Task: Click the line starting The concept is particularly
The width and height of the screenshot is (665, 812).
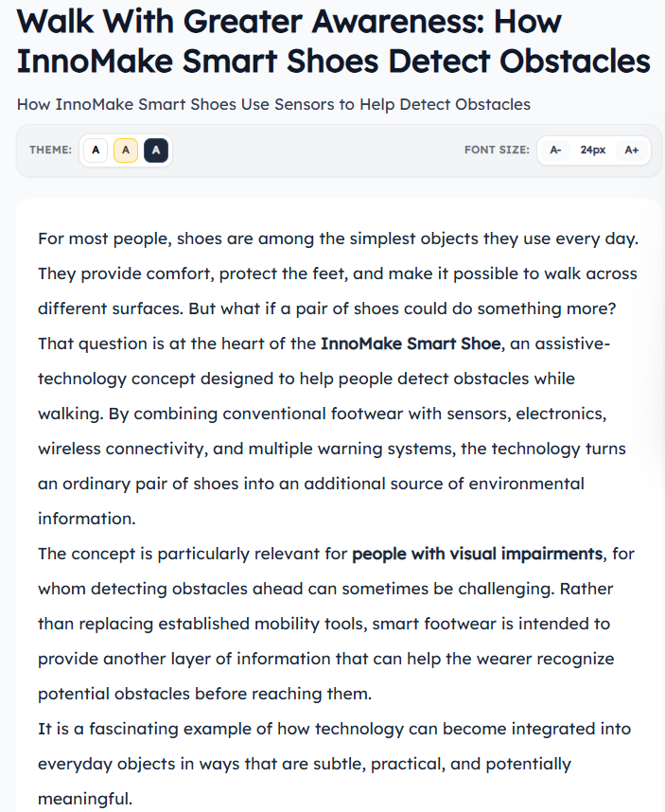Action: (337, 554)
